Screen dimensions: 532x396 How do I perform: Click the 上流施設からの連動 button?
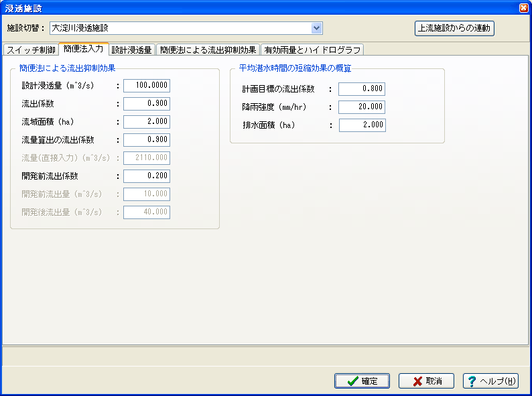pyautogui.click(x=454, y=28)
